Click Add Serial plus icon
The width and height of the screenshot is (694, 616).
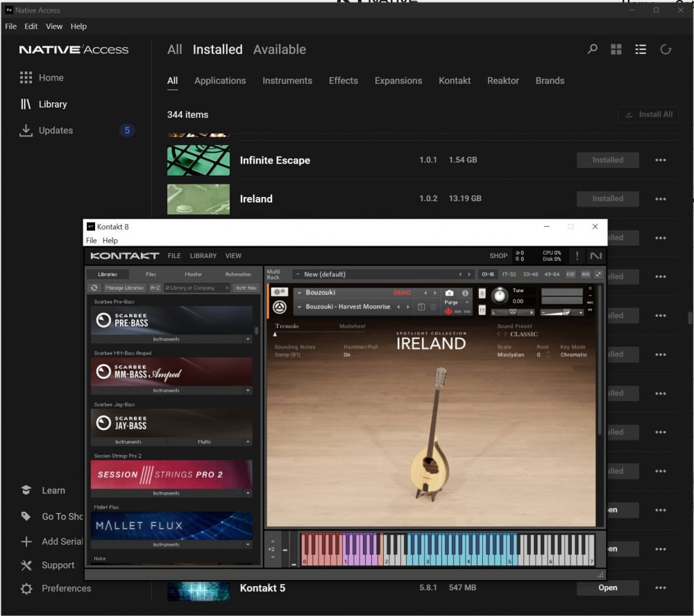(x=26, y=541)
